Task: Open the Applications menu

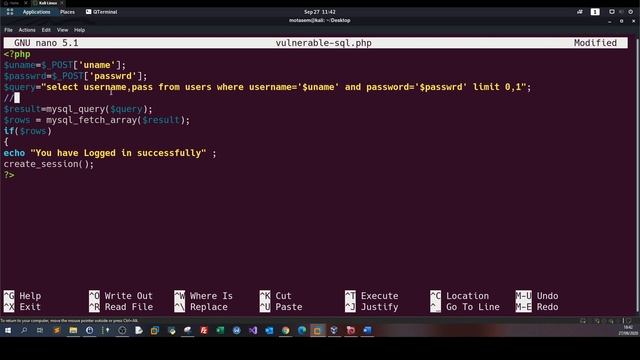Action: click(x=36, y=12)
